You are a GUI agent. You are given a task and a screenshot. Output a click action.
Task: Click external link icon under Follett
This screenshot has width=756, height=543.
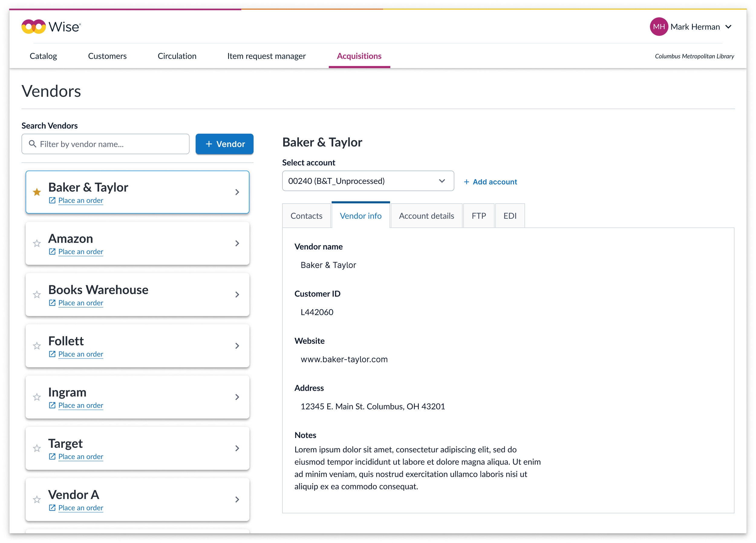pyautogui.click(x=52, y=354)
